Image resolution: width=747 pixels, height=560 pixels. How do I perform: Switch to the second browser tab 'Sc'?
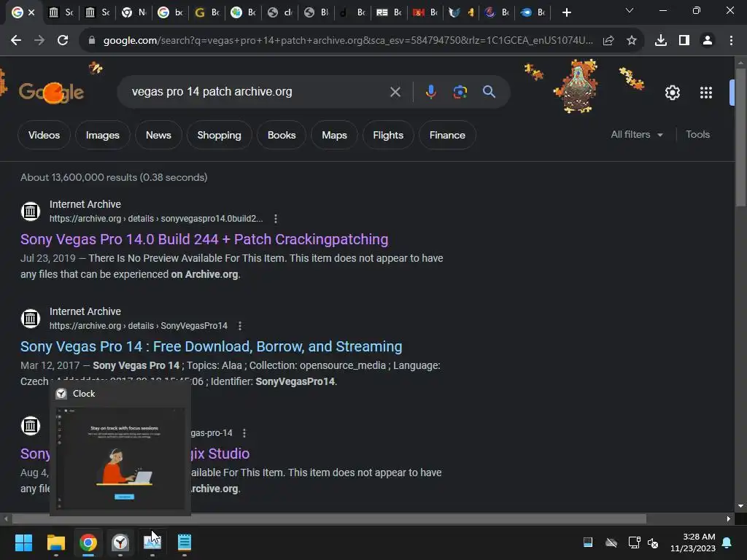[61, 12]
